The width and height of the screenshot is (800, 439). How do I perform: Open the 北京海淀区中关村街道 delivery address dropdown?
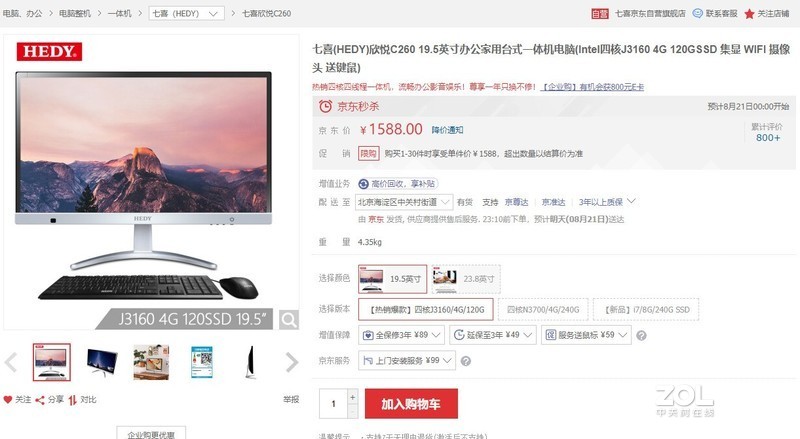click(404, 202)
